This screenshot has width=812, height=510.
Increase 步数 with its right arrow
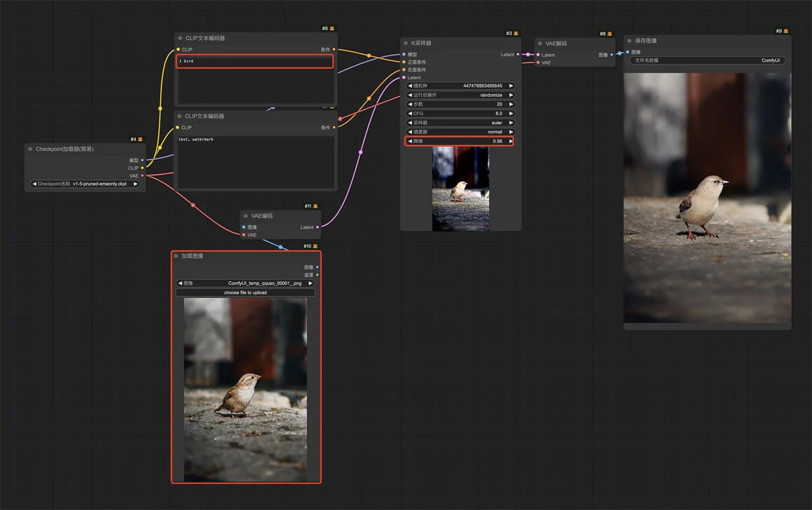tap(511, 104)
